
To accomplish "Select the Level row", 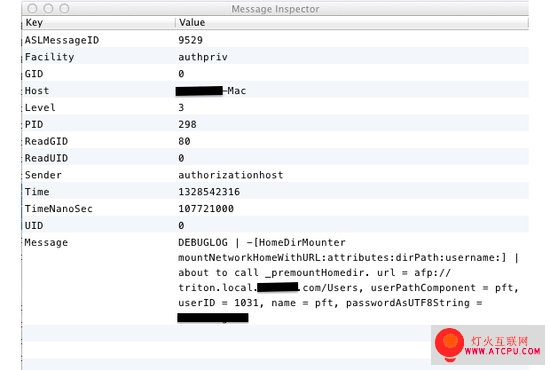I will [275, 107].
